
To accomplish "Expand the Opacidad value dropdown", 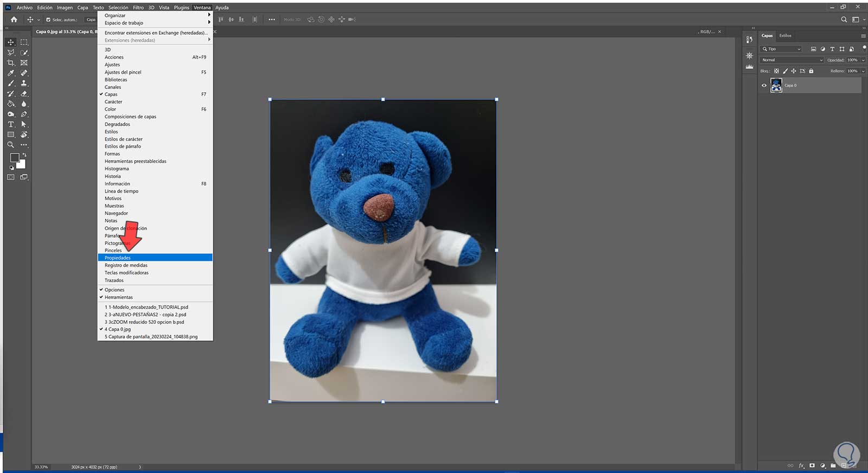I will point(863,60).
